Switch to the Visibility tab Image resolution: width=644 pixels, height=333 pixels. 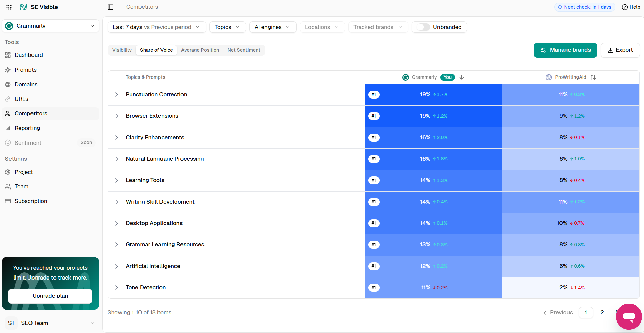122,50
